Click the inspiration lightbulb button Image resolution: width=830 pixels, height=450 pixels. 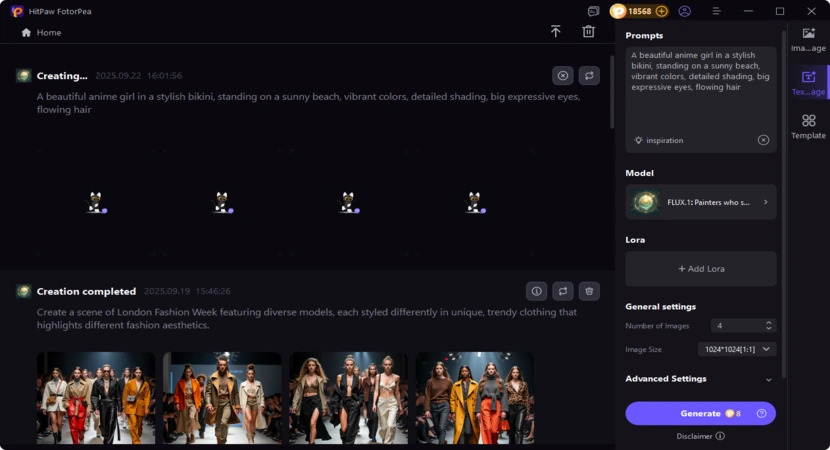pos(658,140)
